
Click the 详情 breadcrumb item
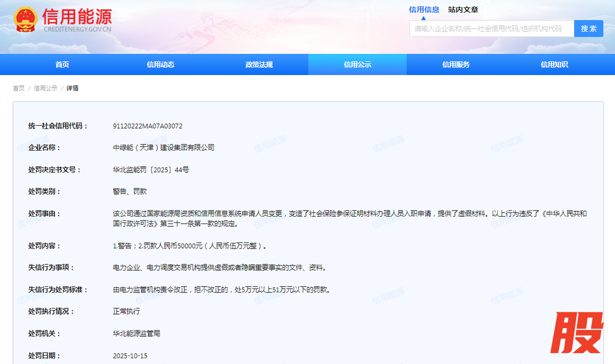pos(72,88)
